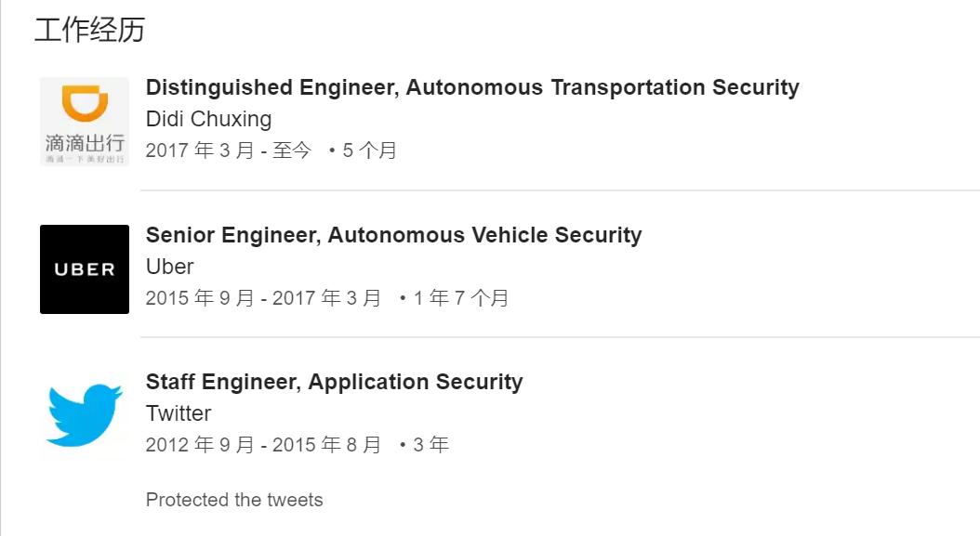This screenshot has height=536, width=980.
Task: Click the 2012 年 9 月 - 2015 年 8 月 date range
Action: (x=263, y=445)
